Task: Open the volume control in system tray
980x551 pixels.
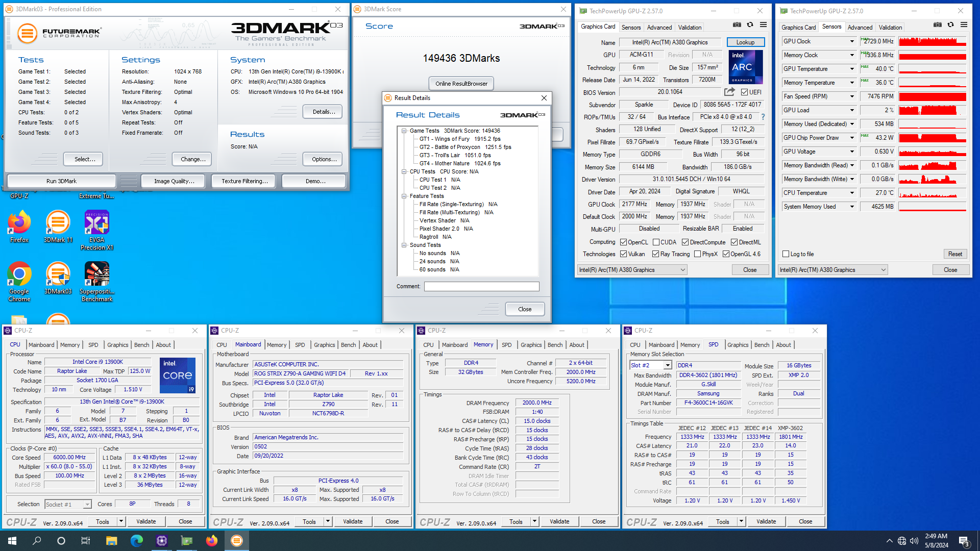Action: tap(914, 541)
